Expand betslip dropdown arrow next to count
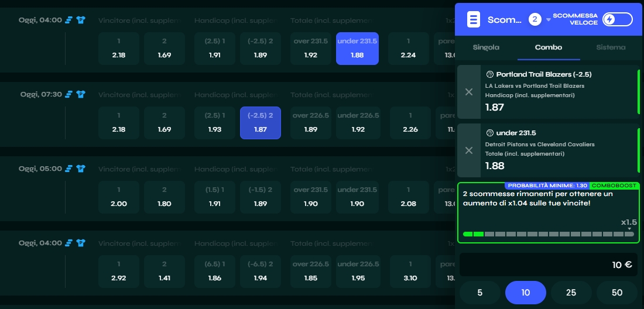644x309 pixels. [548, 20]
